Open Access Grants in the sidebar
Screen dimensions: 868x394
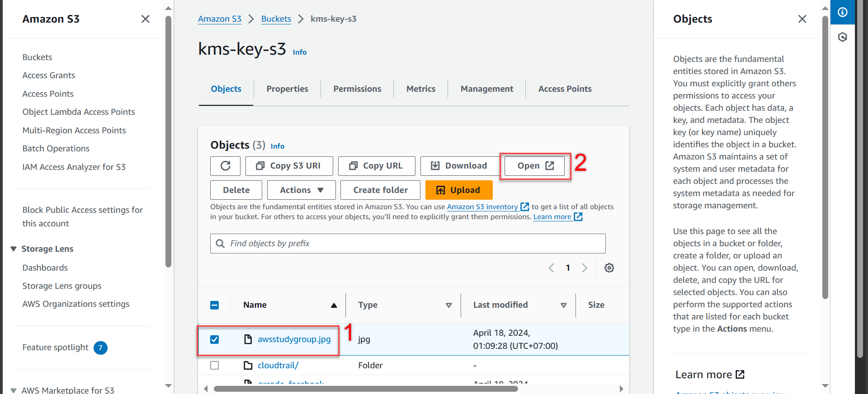(x=49, y=75)
